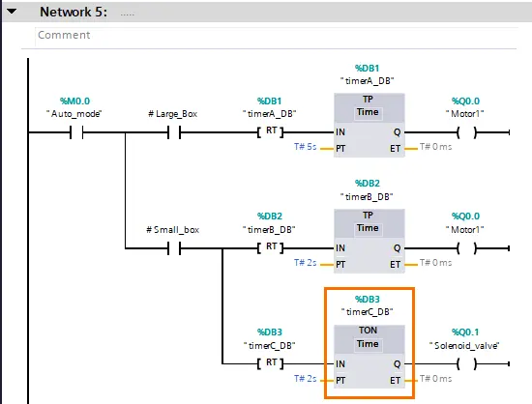Select the timerC_DB TON timer block

coord(369,357)
